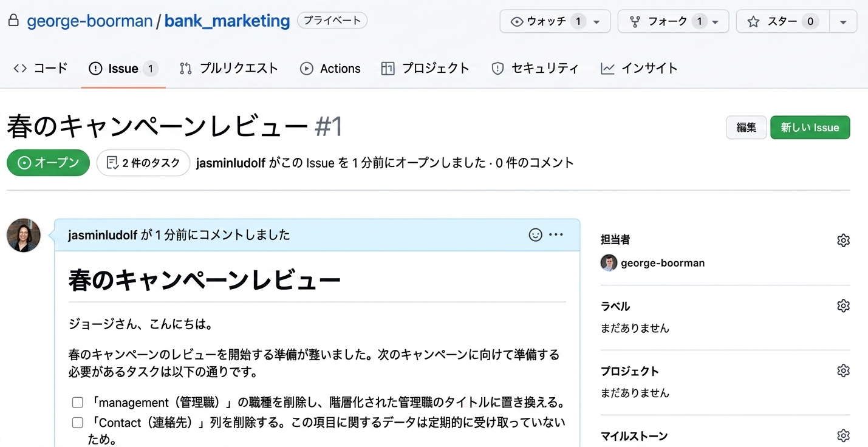Image resolution: width=868 pixels, height=447 pixels.
Task: Click the issue counter badge on Issue tab
Action: (x=151, y=69)
